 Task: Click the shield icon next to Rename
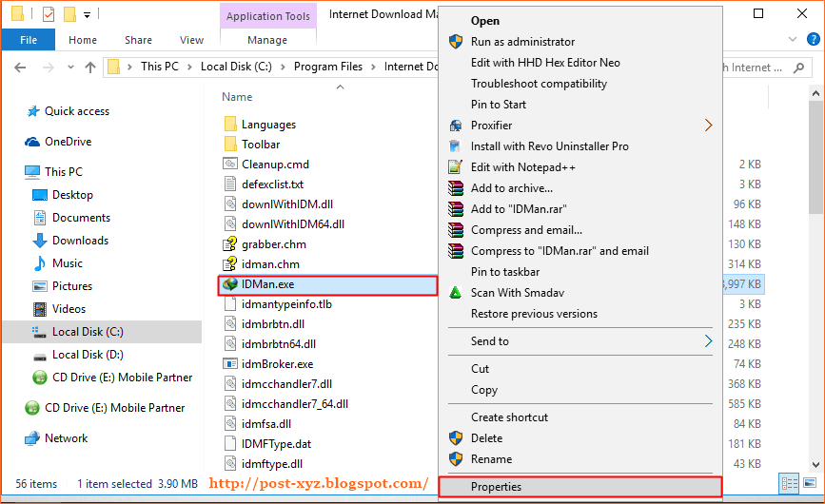[456, 458]
